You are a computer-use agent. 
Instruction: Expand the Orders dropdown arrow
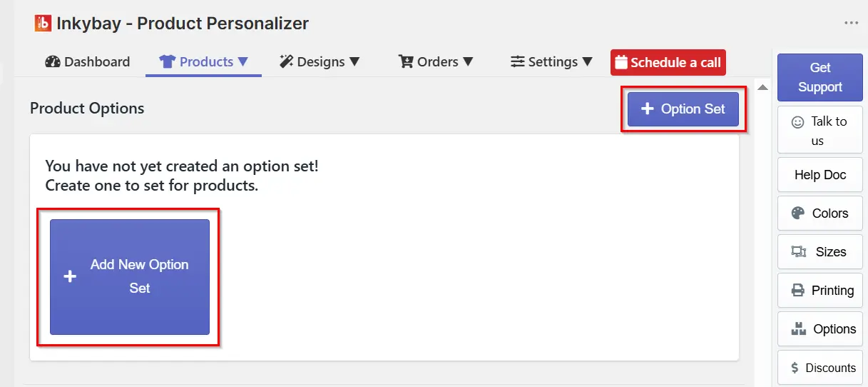pyautogui.click(x=468, y=62)
